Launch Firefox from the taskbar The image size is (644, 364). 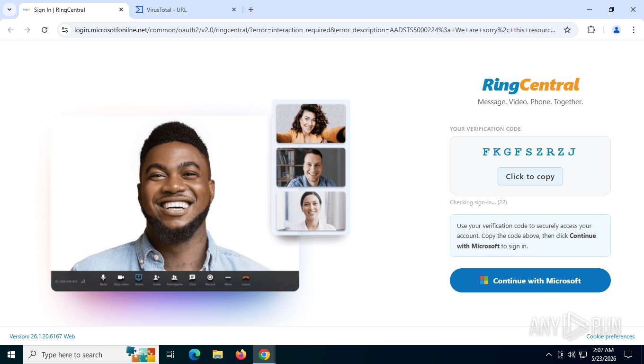[241, 355]
